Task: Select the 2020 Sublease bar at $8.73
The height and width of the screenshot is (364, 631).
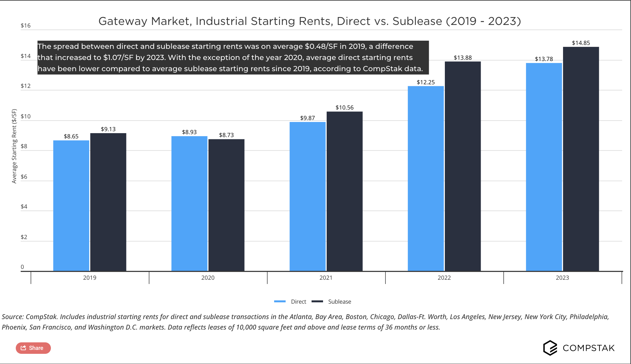Action: tap(227, 205)
